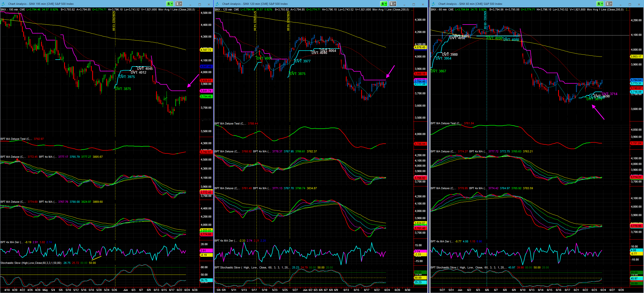The image size is (644, 293).
Task: Open the green S symbol-link dropdown on 195 min chart
Action: 170,4
